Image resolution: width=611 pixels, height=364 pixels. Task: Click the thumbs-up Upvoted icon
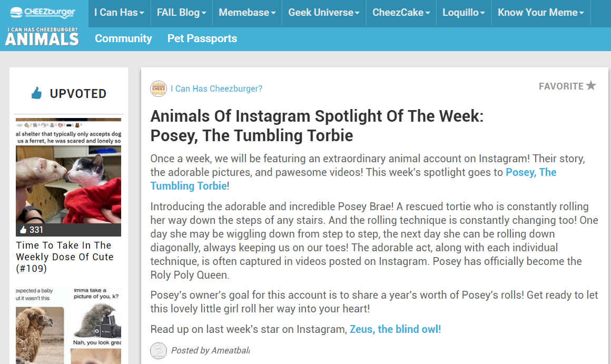pyautogui.click(x=36, y=94)
